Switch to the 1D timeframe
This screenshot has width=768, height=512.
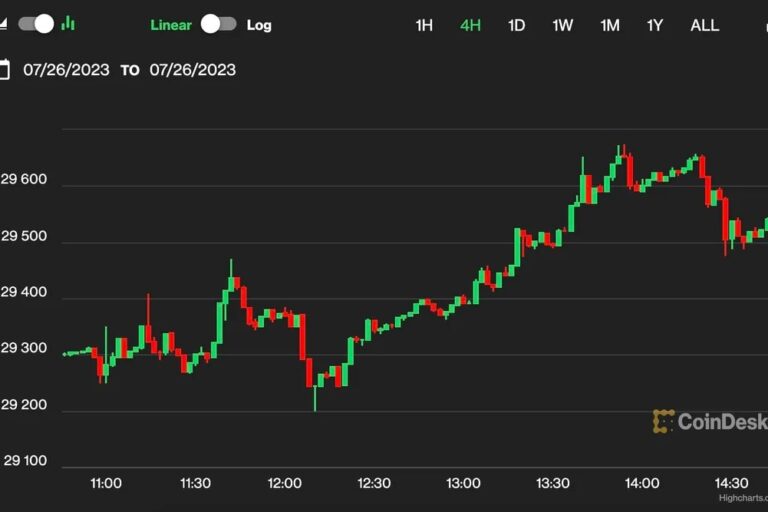click(x=516, y=25)
